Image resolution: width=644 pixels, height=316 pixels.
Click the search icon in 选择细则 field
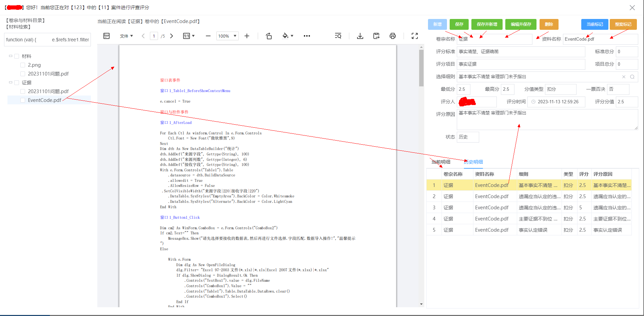pyautogui.click(x=632, y=77)
